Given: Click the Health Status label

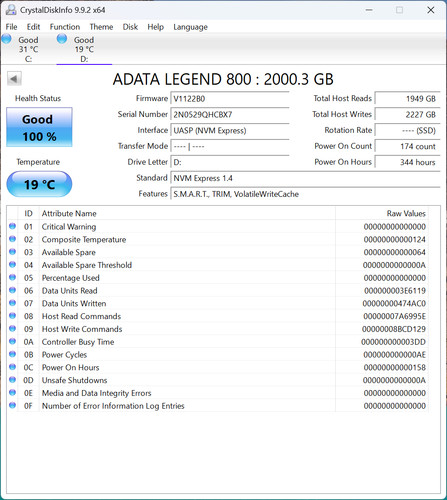Looking at the screenshot, I should [38, 98].
